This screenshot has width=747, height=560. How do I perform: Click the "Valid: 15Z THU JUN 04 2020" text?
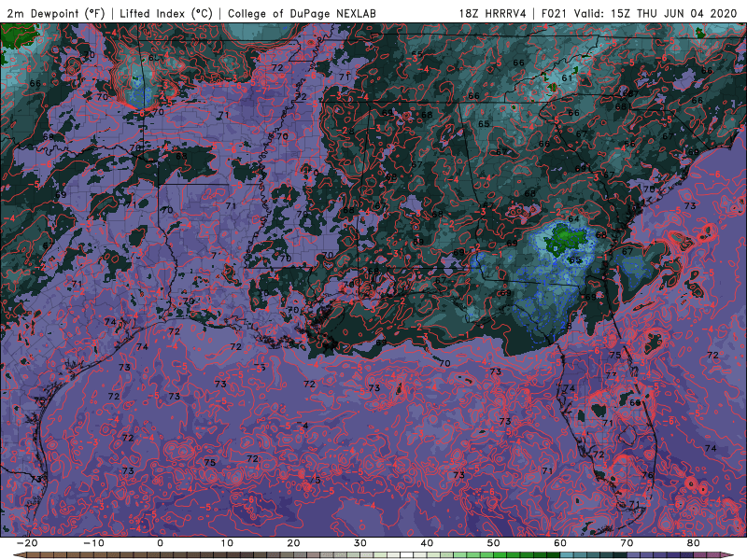point(655,13)
